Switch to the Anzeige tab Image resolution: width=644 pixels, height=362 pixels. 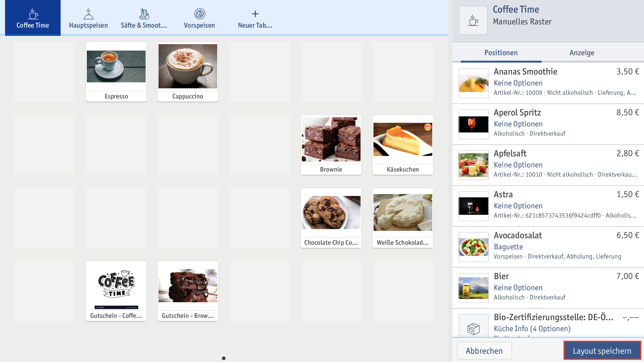click(x=581, y=52)
